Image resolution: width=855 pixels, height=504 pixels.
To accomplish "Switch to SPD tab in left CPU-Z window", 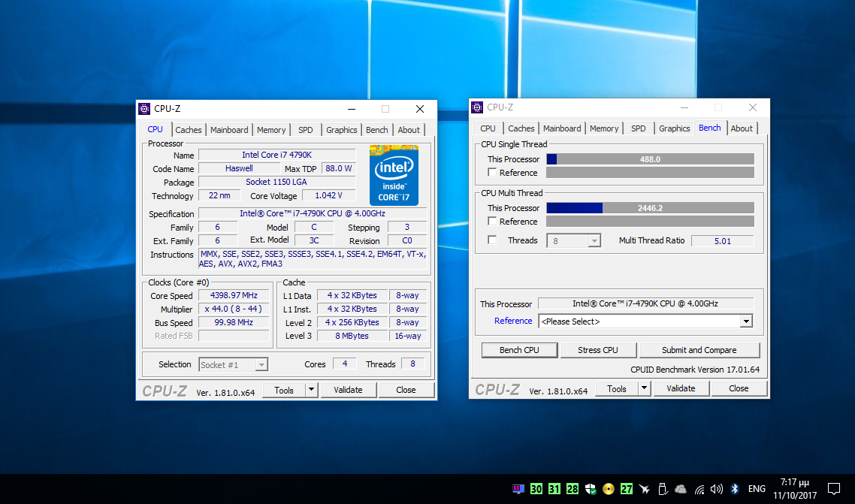I will (305, 130).
